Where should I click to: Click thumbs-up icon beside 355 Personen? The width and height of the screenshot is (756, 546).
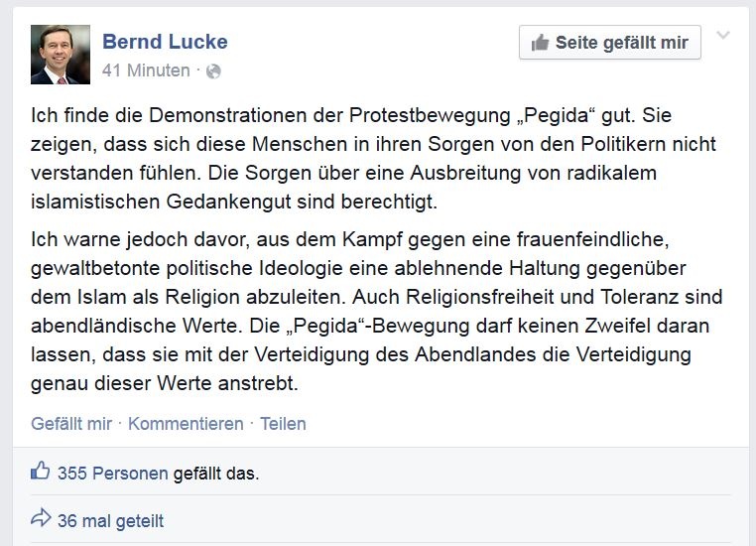click(x=41, y=472)
